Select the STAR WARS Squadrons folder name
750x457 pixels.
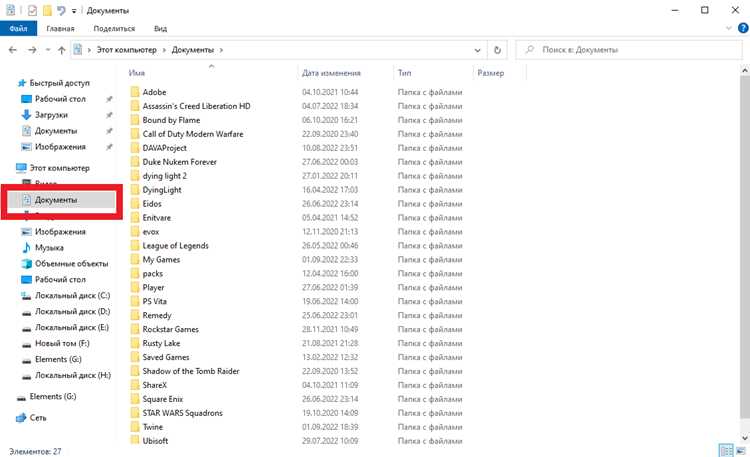[x=182, y=413]
